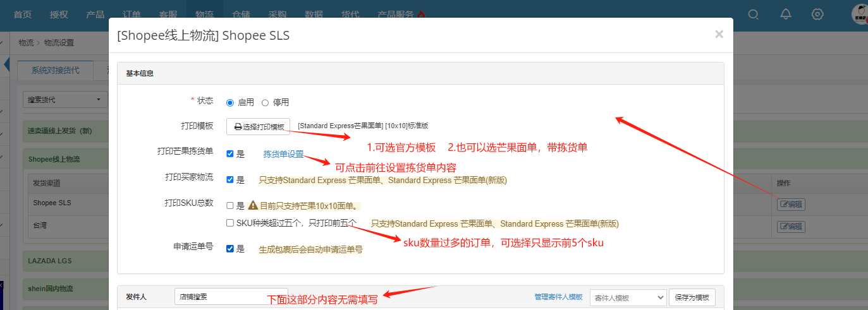This screenshot has height=310, width=868.
Task: Open the 订单 menu item
Action: (x=132, y=15)
